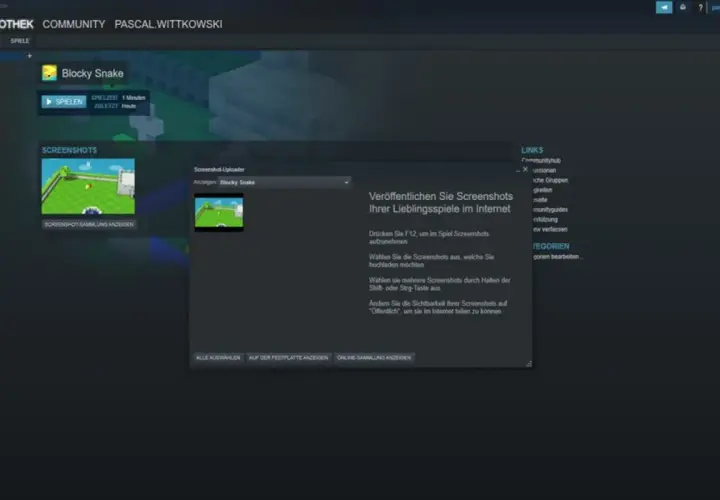Open the Review verfassen link

click(x=550, y=229)
